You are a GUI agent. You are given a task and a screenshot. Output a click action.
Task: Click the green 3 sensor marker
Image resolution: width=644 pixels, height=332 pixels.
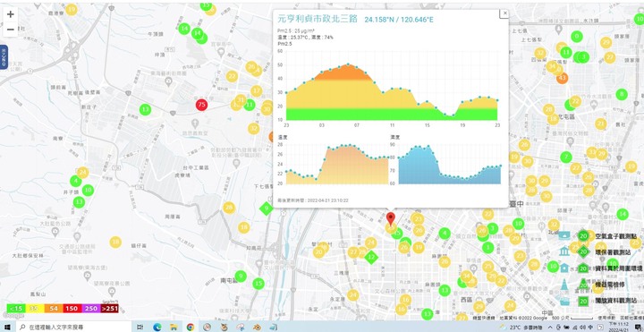tap(583, 57)
